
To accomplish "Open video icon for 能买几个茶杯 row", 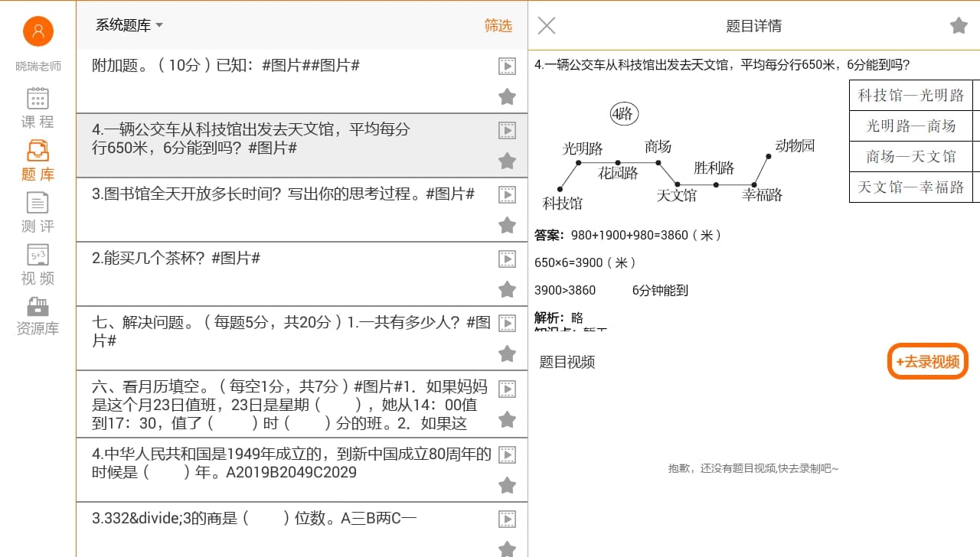I will (507, 259).
